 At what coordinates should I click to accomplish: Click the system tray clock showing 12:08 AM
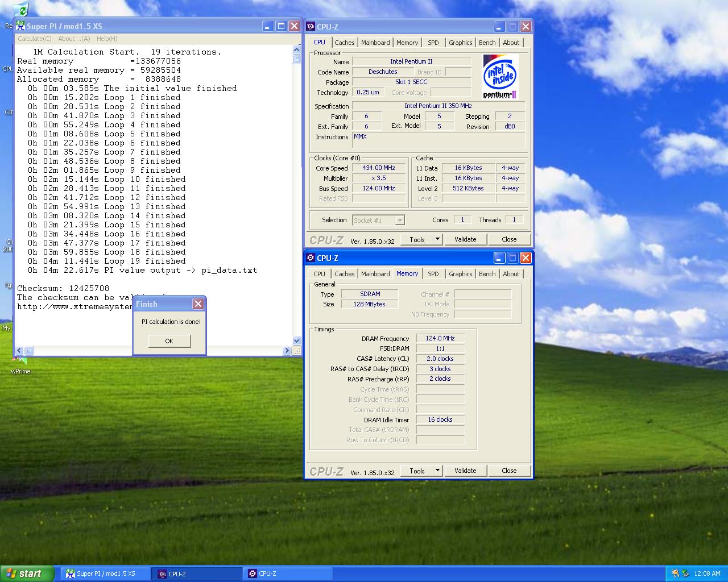coord(707,573)
